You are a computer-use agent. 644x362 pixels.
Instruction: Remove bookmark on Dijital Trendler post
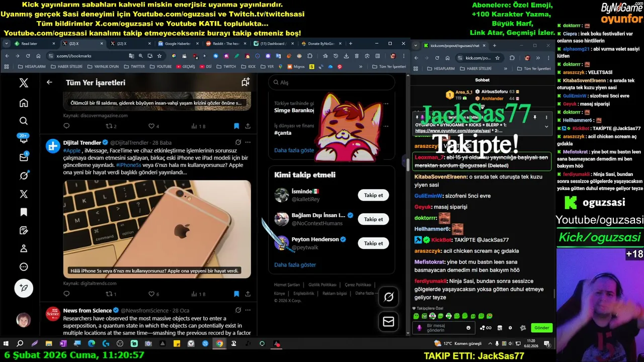click(236, 294)
